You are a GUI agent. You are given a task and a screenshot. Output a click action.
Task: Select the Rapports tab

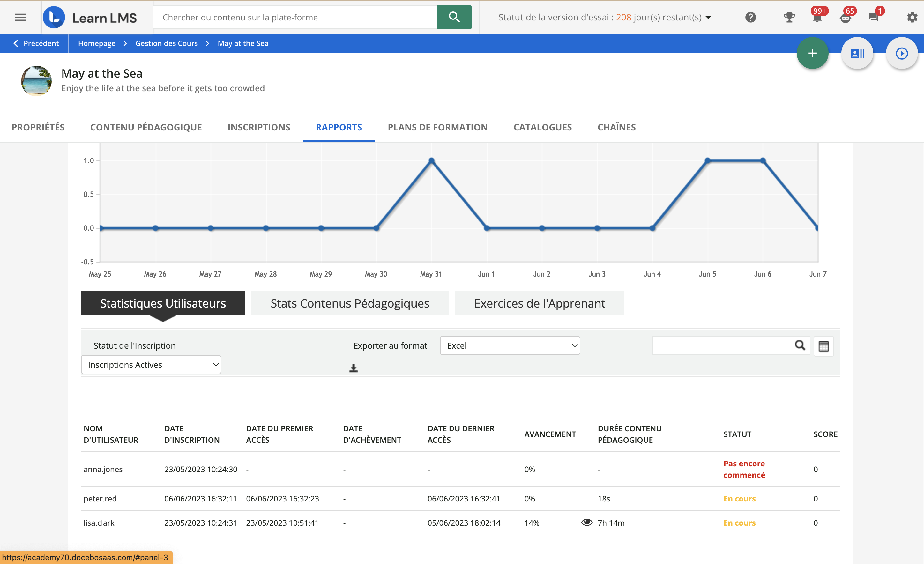pos(339,127)
